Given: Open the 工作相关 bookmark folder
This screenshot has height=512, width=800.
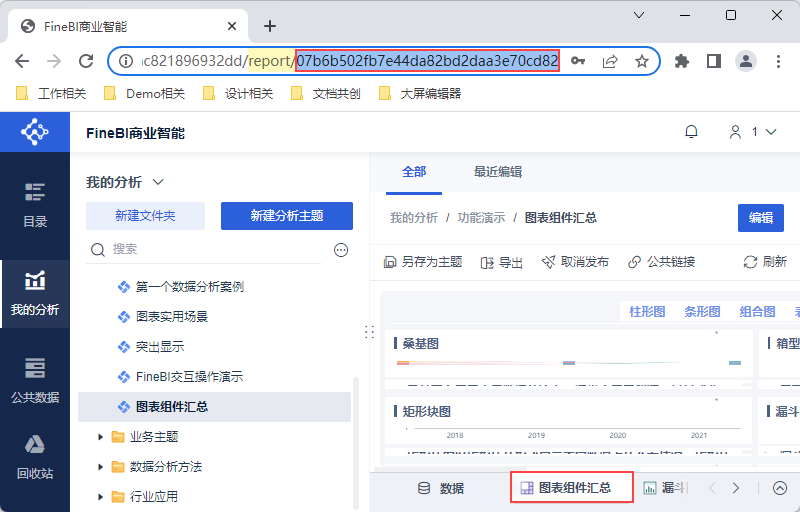Looking at the screenshot, I should pyautogui.click(x=51, y=94).
